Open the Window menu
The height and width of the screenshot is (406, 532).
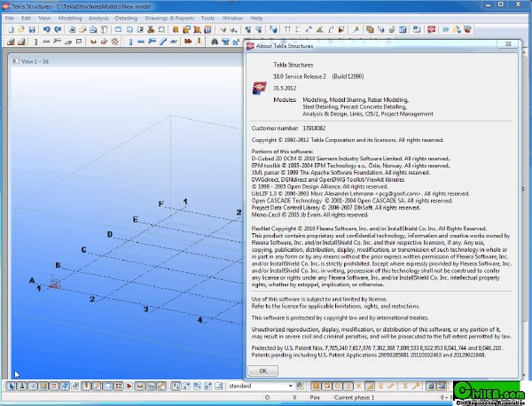click(232, 18)
